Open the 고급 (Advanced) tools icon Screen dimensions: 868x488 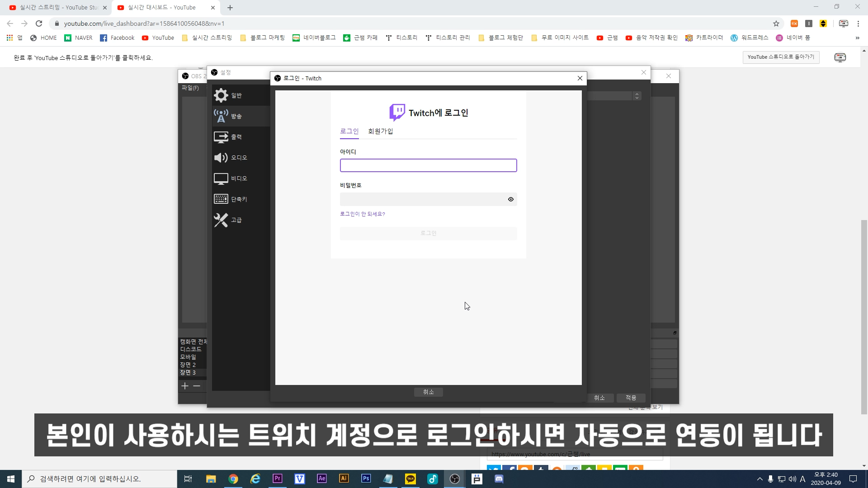point(221,220)
